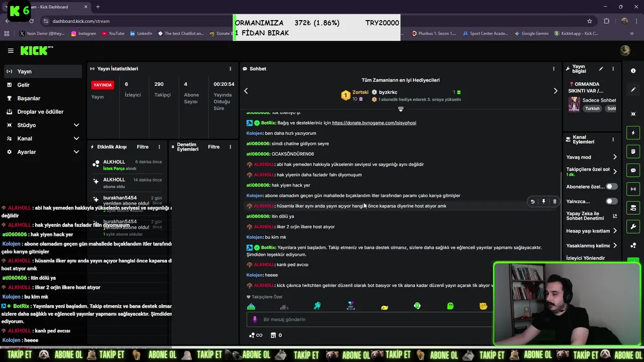Select Yayın in the left sidebar
The height and width of the screenshot is (362, 644).
click(43, 71)
